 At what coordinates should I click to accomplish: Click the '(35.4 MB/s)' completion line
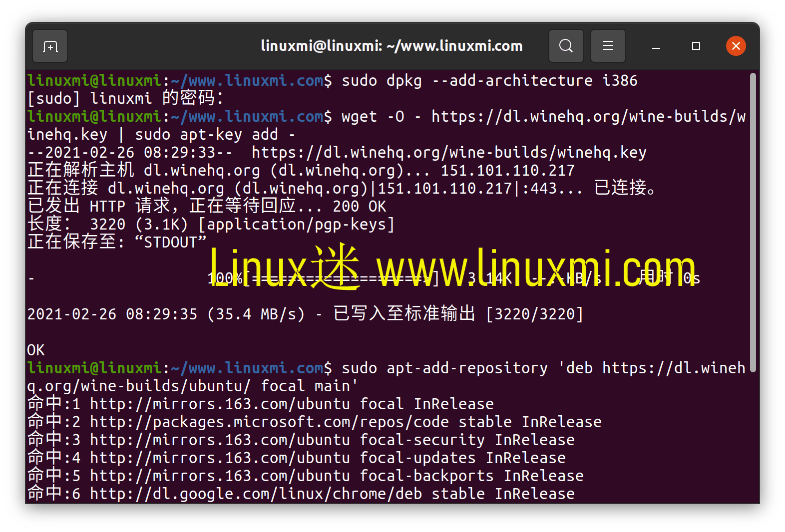[x=305, y=314]
